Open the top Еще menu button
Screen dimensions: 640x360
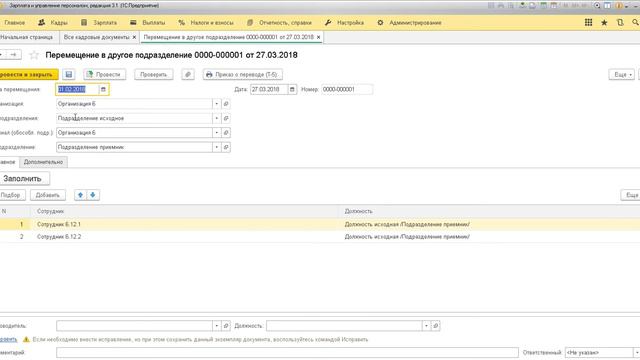[622, 75]
